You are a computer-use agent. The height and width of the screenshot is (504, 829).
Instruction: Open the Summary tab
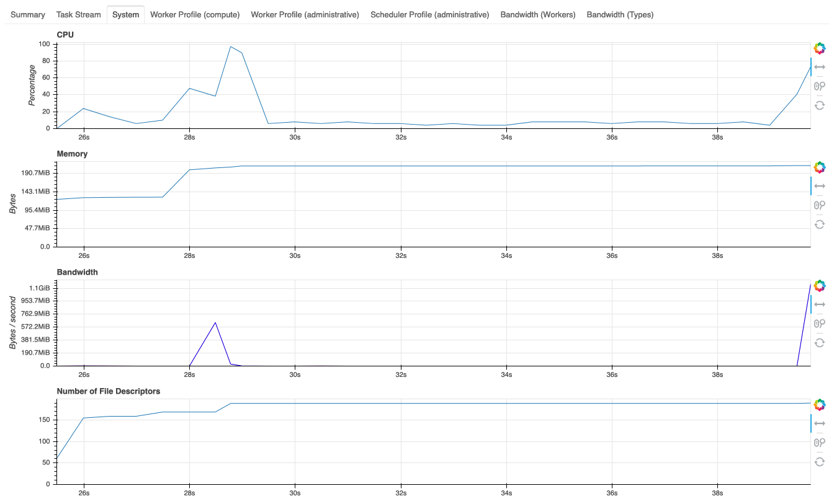pyautogui.click(x=27, y=14)
